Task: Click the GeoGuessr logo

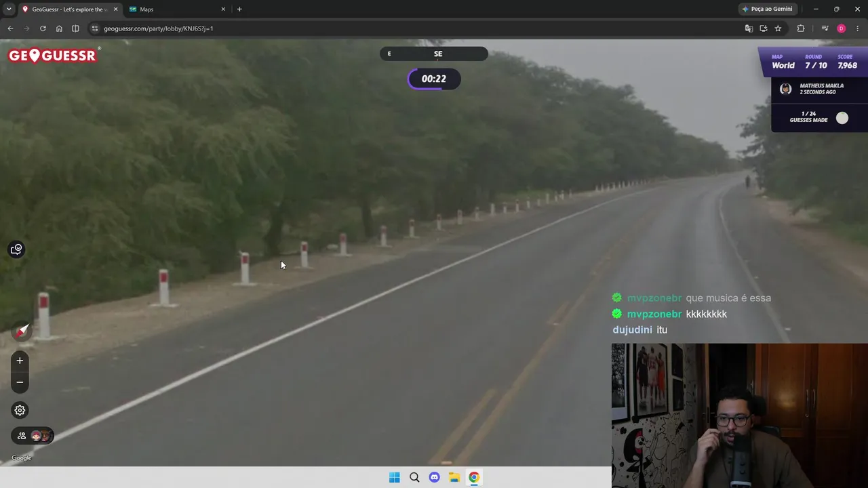Action: pos(54,56)
